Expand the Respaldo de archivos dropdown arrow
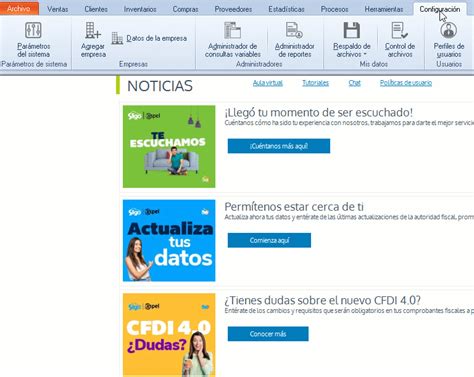The width and height of the screenshot is (474, 377). [365, 54]
